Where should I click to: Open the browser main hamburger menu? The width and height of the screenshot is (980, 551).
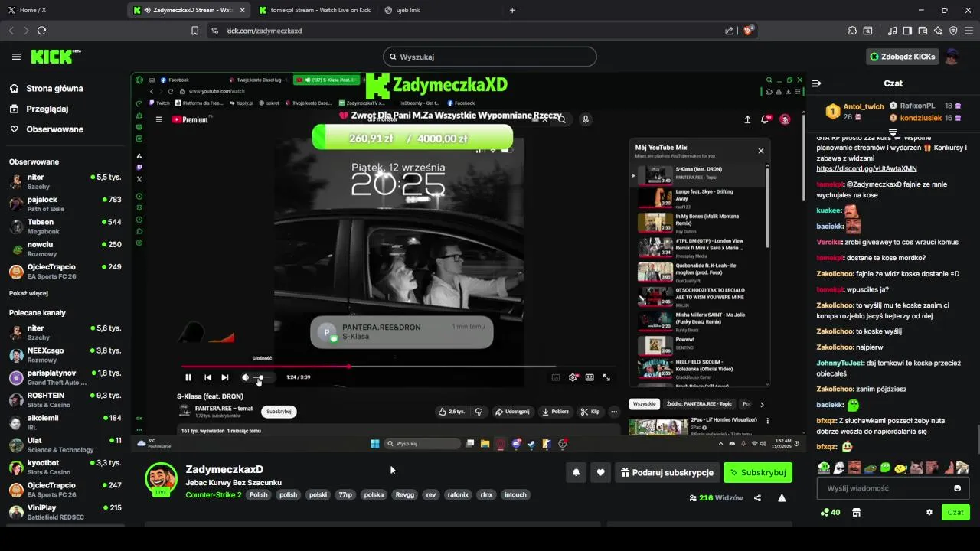[969, 31]
